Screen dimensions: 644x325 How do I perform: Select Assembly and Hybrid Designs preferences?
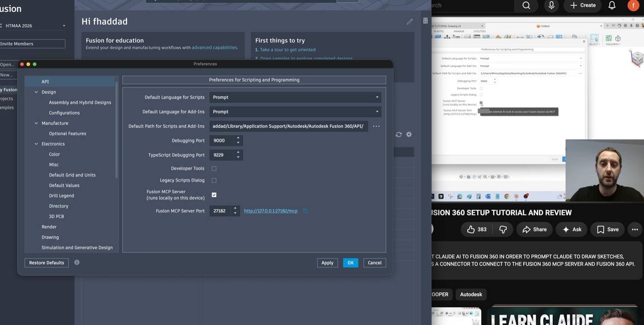(80, 103)
